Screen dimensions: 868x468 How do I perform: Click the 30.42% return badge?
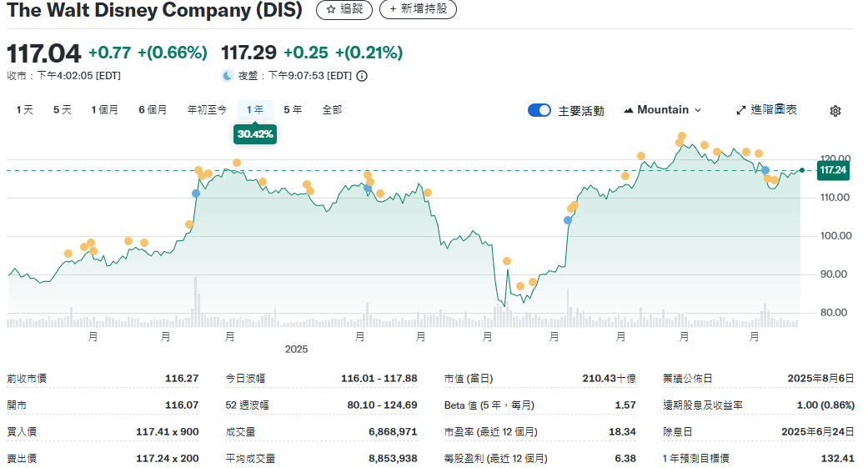coord(255,134)
